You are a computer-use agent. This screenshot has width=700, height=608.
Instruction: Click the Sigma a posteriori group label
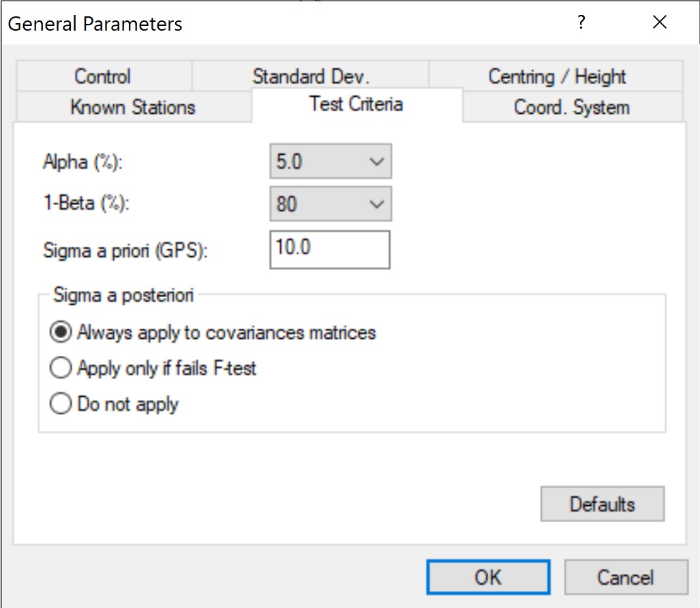(x=123, y=296)
